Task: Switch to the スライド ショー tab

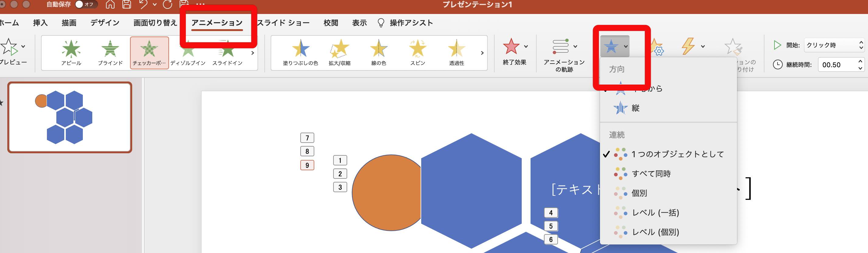Action: [x=283, y=23]
